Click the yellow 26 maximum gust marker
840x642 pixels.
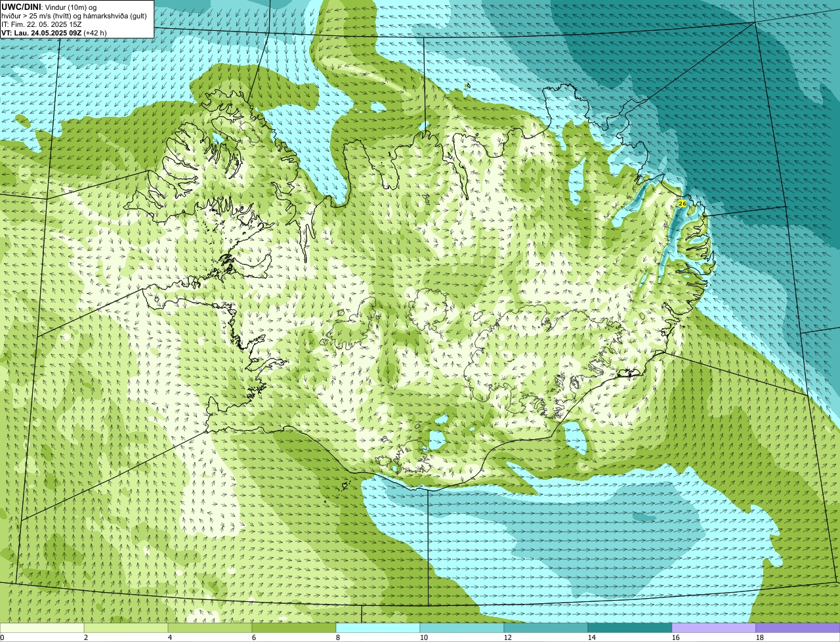[x=682, y=204]
